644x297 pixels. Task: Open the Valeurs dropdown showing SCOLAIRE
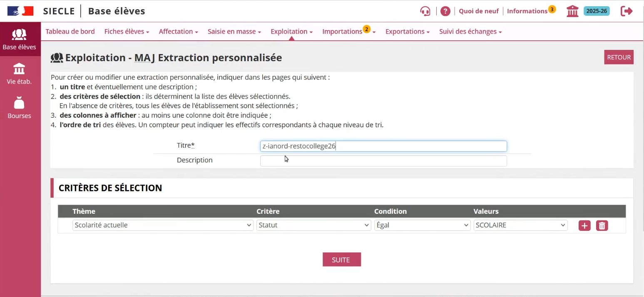click(x=520, y=225)
